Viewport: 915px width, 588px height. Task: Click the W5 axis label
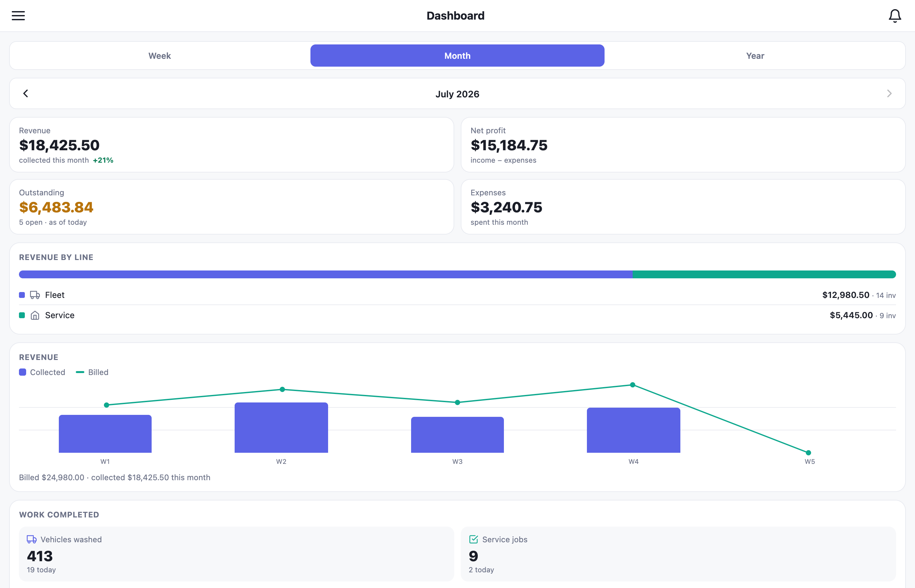(x=809, y=462)
